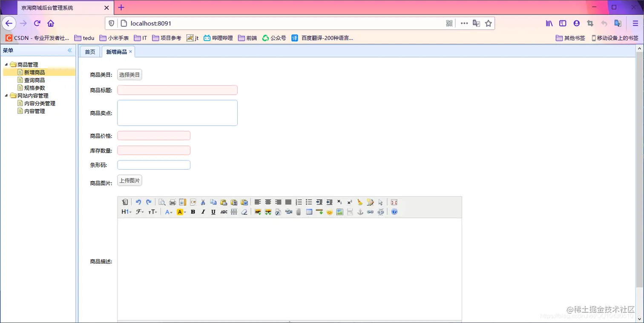Clear HTML with the broom icon
Screen dimensions: 644x323
click(360, 202)
